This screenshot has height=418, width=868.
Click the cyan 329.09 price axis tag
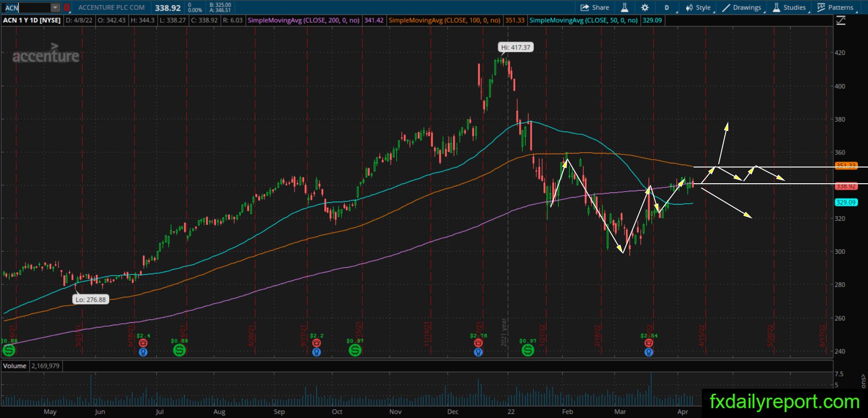coord(846,202)
